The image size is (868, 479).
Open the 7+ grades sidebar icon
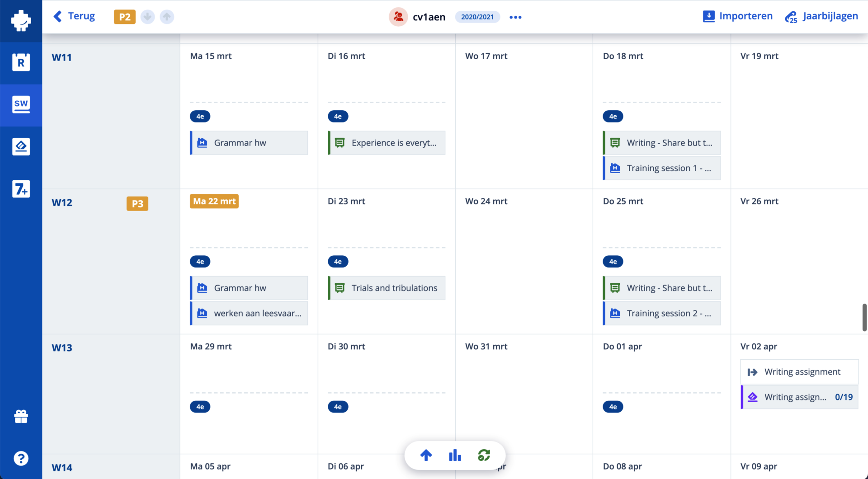21,188
